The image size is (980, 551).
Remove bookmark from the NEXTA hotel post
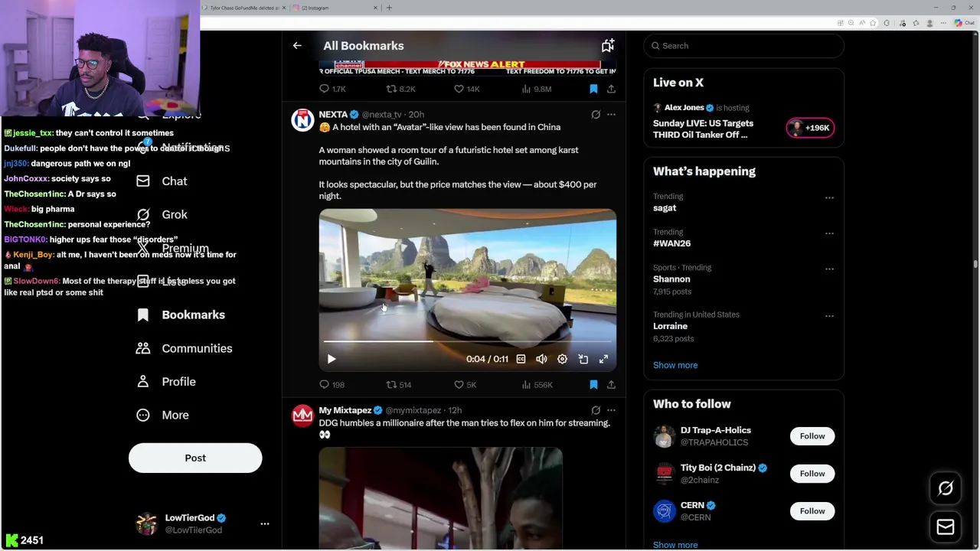pyautogui.click(x=593, y=385)
